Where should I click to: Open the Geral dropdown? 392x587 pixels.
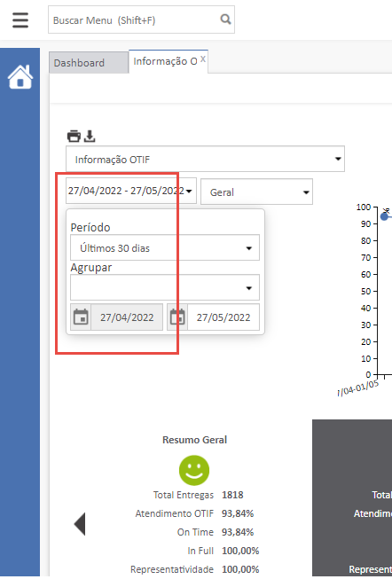pos(256,192)
